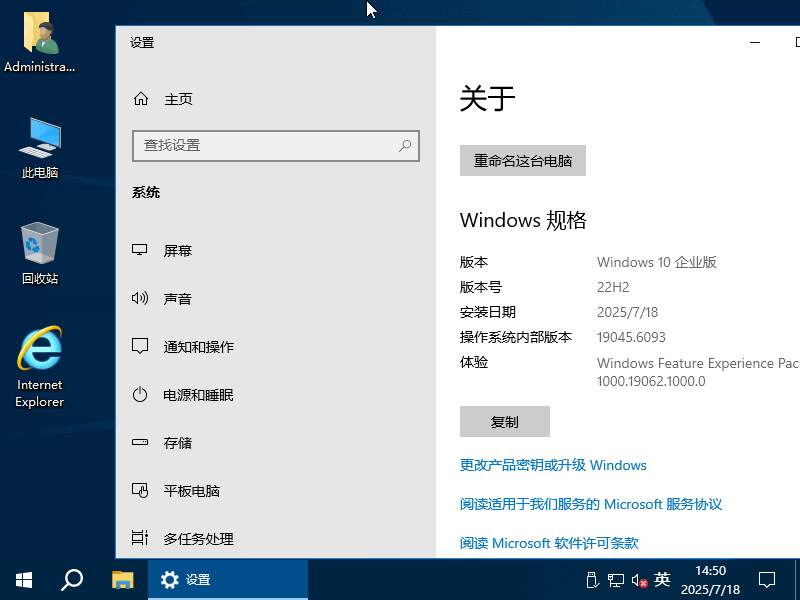Open the Microsoft Services Agreement link
800x600 pixels.
click(x=591, y=504)
